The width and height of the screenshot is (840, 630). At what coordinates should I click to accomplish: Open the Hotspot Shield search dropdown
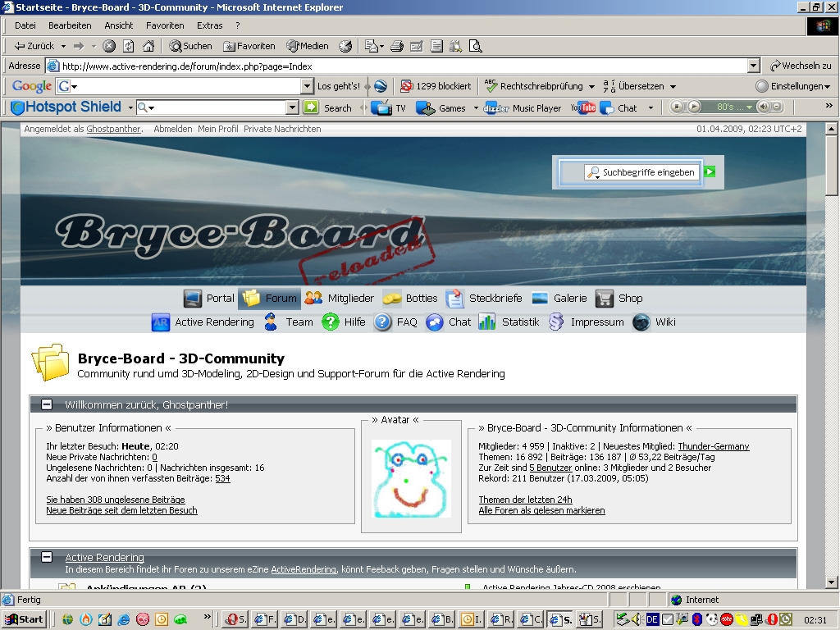click(292, 107)
